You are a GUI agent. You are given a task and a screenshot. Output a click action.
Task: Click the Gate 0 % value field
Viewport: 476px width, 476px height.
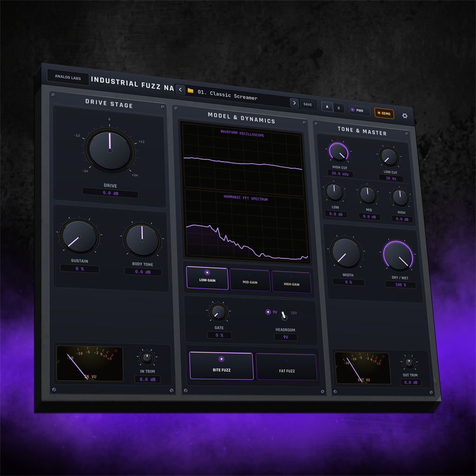pyautogui.click(x=219, y=335)
